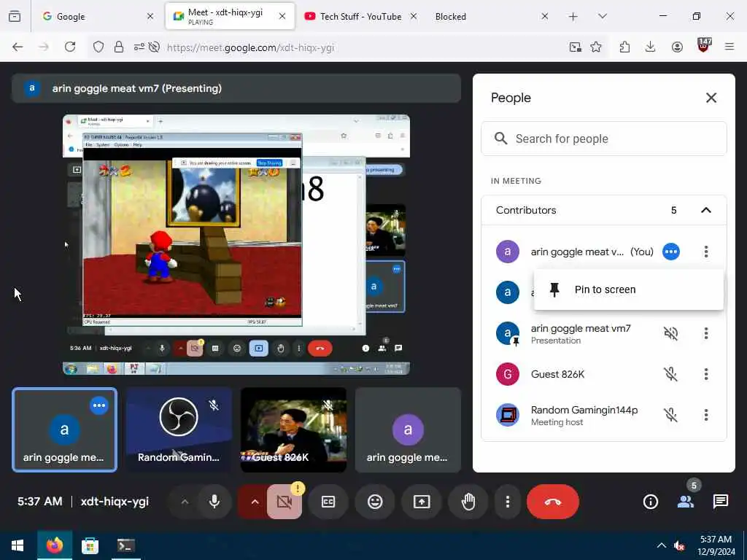This screenshot has height=560, width=747.
Task: Open Microsoft Store from taskbar
Action: coord(90,545)
